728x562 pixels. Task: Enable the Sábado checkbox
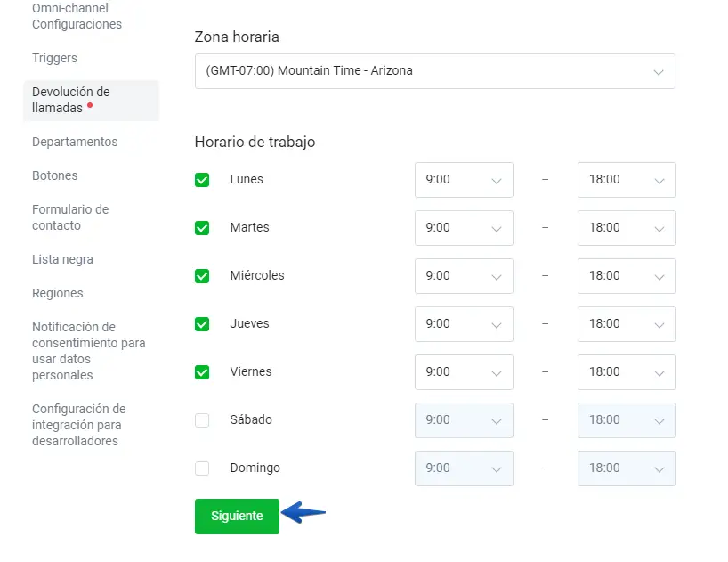pos(202,420)
